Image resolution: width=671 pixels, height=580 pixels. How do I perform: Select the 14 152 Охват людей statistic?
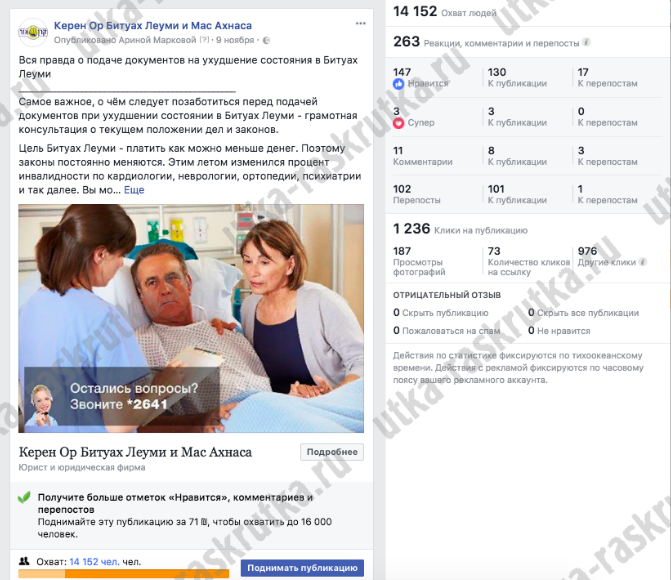pyautogui.click(x=445, y=12)
